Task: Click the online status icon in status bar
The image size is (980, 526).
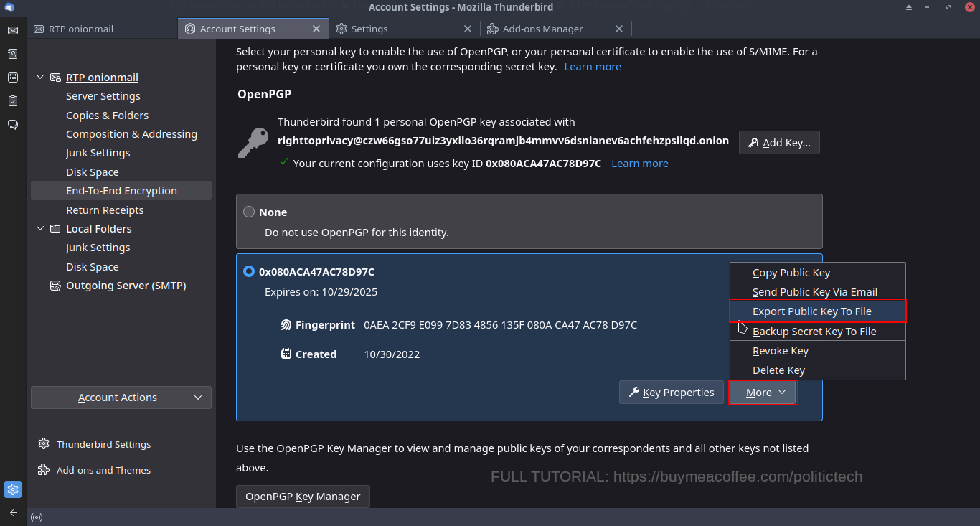Action: point(36,517)
